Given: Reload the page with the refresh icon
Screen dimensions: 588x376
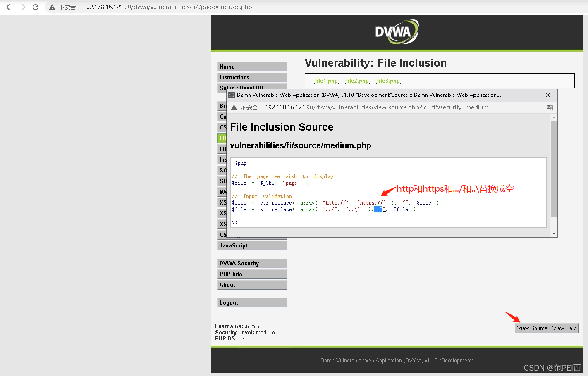Looking at the screenshot, I should click(36, 7).
